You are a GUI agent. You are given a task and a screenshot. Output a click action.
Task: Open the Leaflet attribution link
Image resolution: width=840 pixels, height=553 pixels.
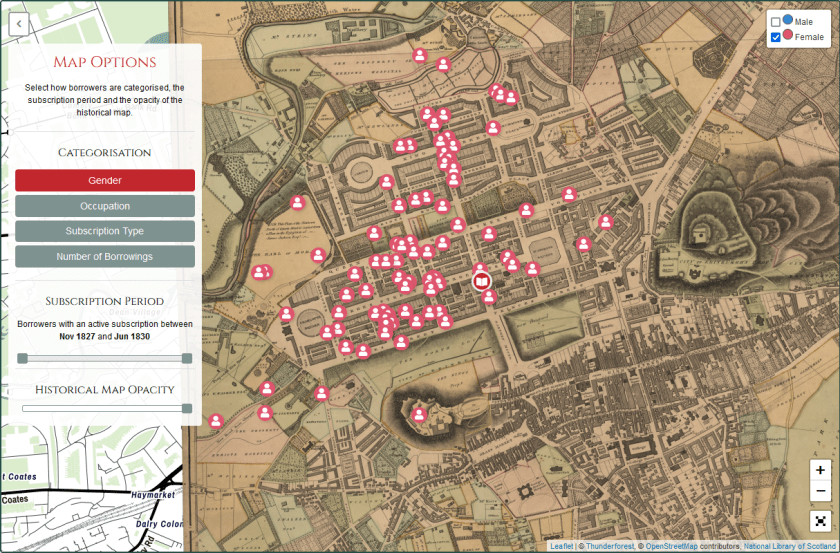click(x=561, y=546)
